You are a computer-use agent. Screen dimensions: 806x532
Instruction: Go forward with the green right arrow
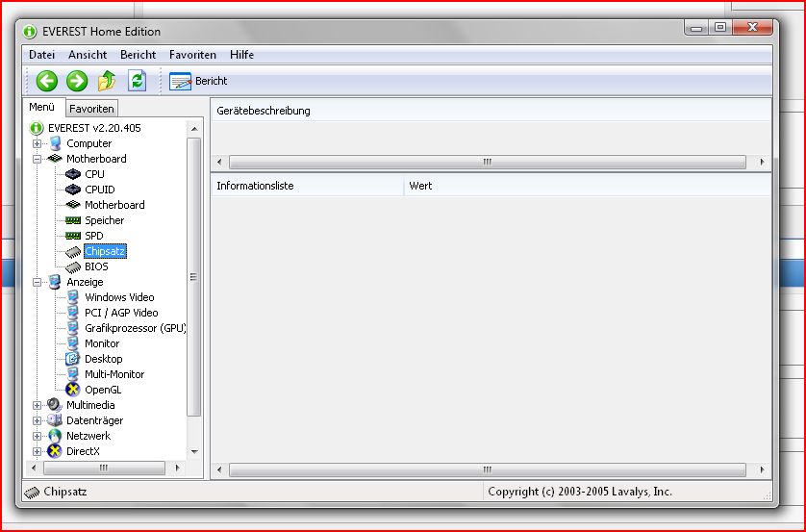pos(77,81)
